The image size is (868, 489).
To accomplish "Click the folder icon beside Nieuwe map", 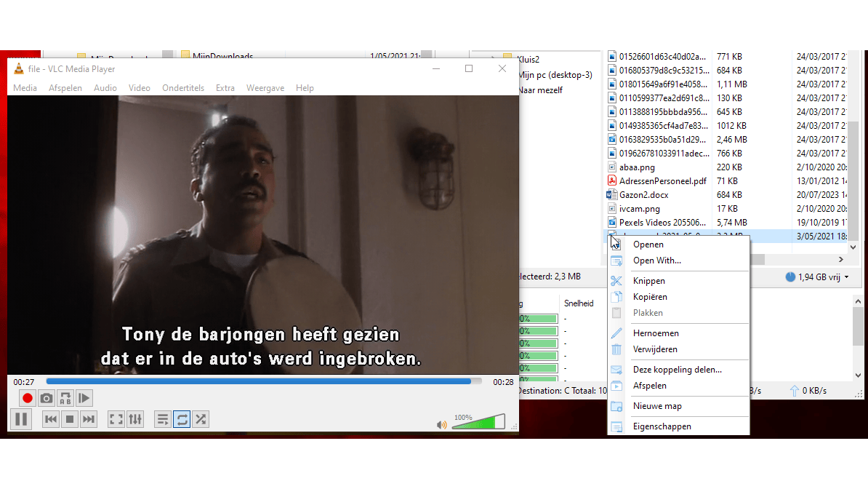I will click(x=616, y=406).
